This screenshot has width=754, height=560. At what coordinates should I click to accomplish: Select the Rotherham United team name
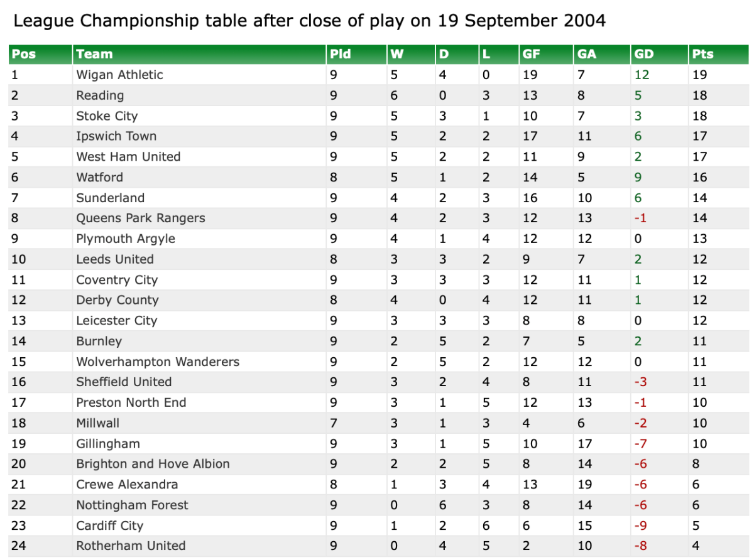(131, 546)
